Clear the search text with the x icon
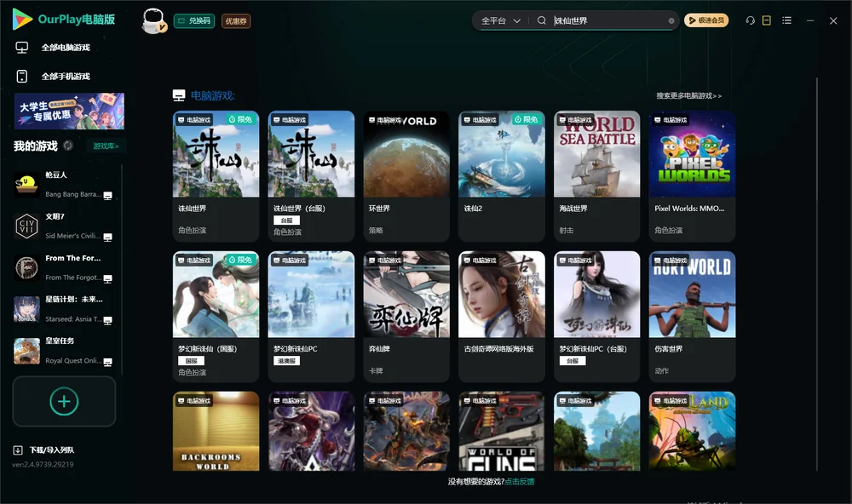 pos(671,20)
